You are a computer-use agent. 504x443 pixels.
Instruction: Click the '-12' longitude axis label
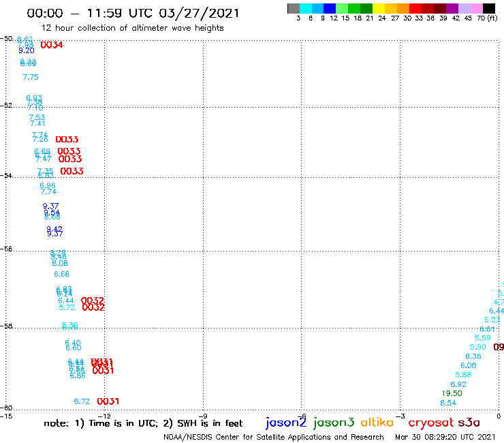pyautogui.click(x=105, y=416)
